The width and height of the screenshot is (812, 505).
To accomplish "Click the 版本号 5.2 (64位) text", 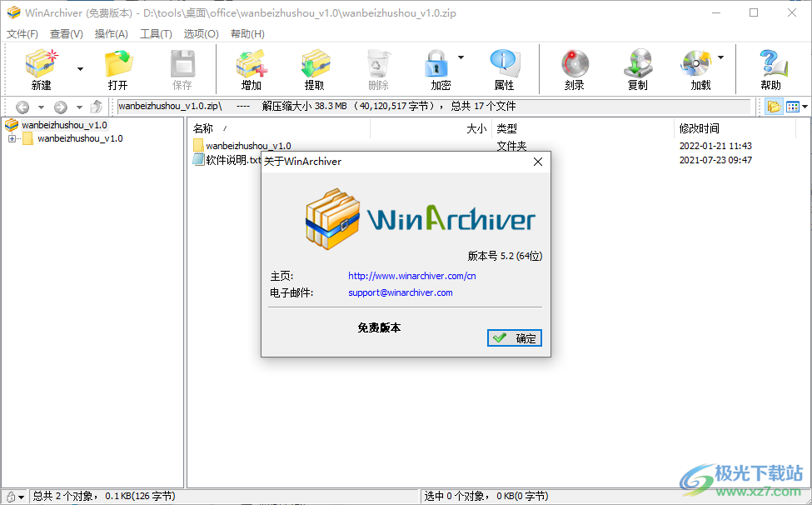I will (x=505, y=256).
